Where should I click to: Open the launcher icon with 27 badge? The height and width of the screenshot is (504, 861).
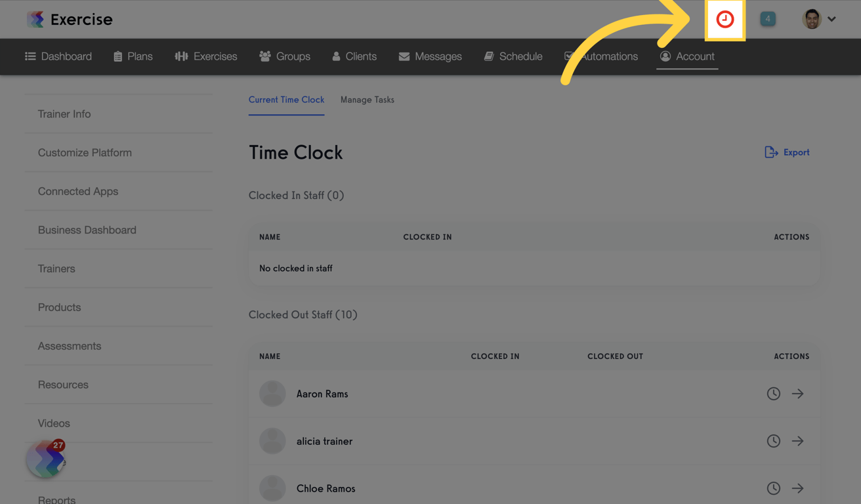[x=45, y=458]
